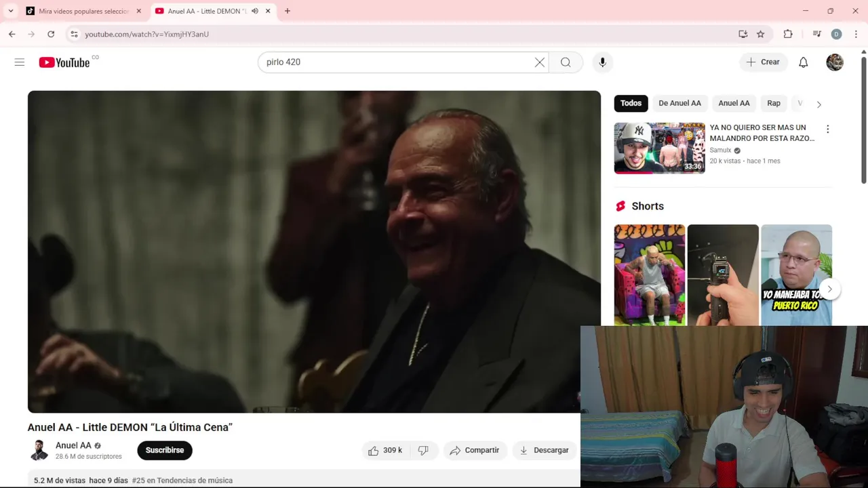Clear the search box with X icon
Screen dimensions: 868x488
(540, 62)
